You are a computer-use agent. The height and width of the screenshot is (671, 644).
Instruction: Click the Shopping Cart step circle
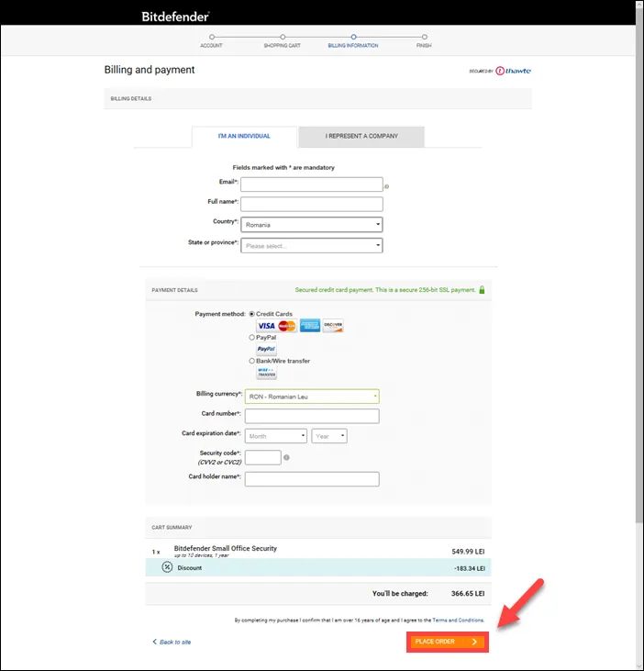pyautogui.click(x=283, y=38)
